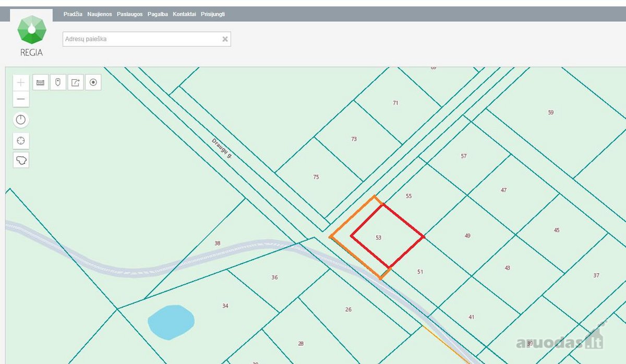This screenshot has height=364, width=626.
Task: Click parcel number 38 on the map
Action: pos(218,243)
